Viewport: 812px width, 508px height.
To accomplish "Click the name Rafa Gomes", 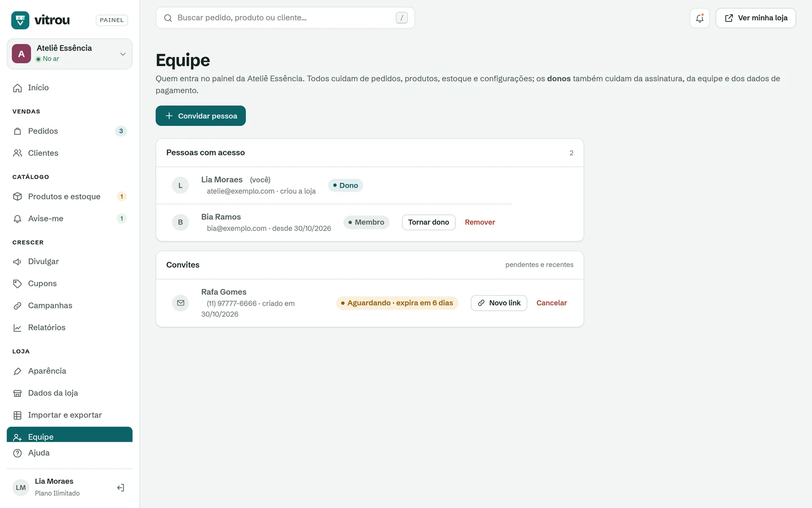I will pos(224,292).
